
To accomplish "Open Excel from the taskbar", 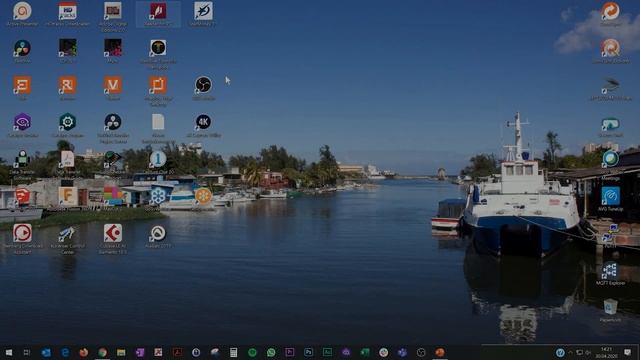I will pos(365,352).
